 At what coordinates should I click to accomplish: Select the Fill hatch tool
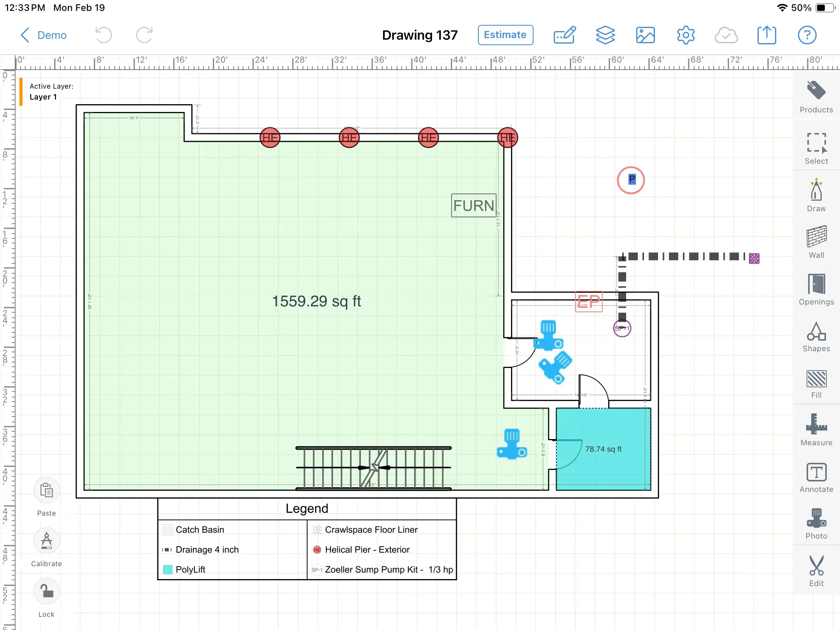tap(816, 383)
